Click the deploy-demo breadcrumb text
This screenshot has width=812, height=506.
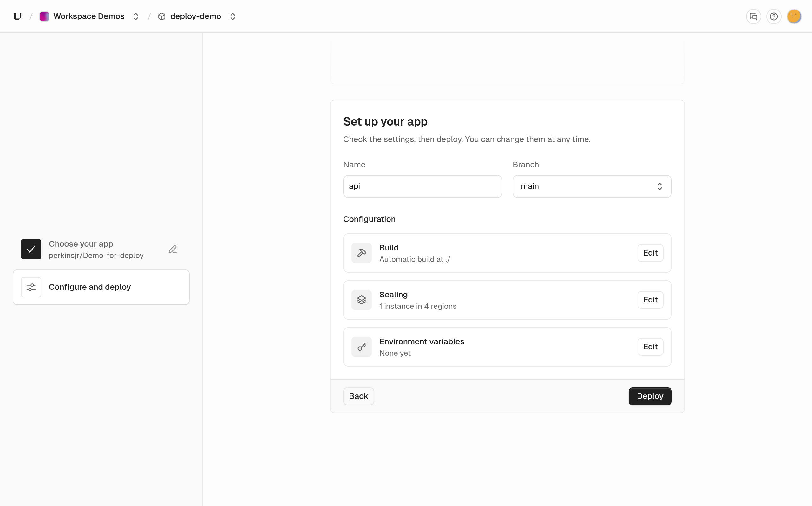195,16
